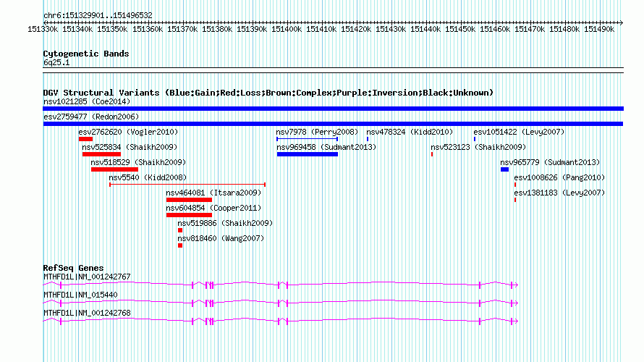Open MTHFD1L|NM_015440 transcript label

pyautogui.click(x=80, y=295)
